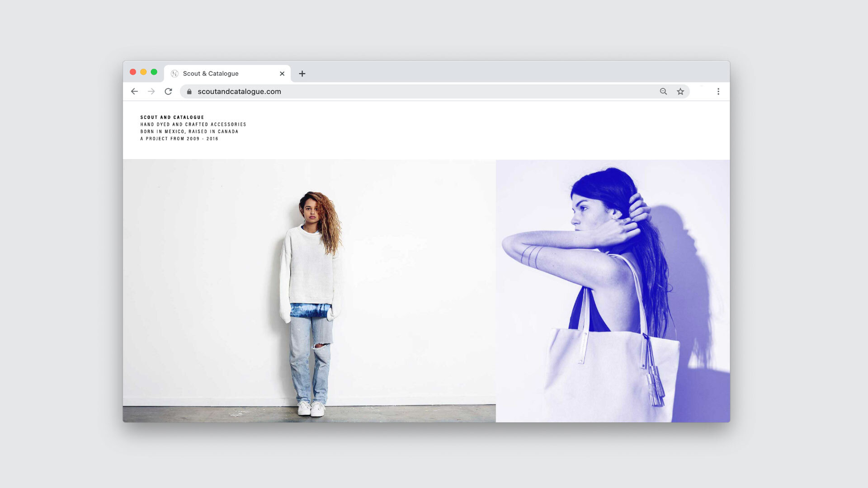868x488 pixels.
Task: Click the 'Hand dyed and crafted accessories' line
Action: (x=193, y=124)
